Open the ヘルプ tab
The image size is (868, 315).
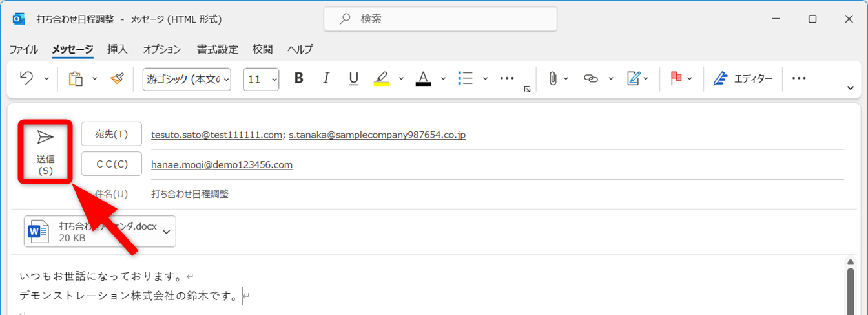point(300,49)
